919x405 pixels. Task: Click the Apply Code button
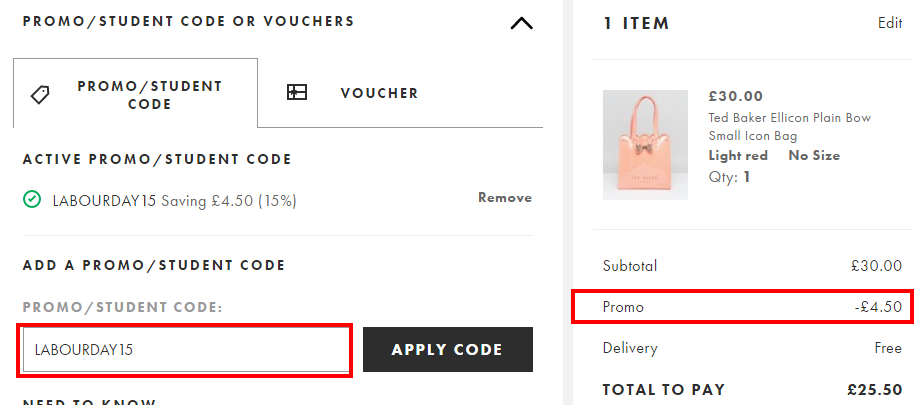pyautogui.click(x=448, y=349)
